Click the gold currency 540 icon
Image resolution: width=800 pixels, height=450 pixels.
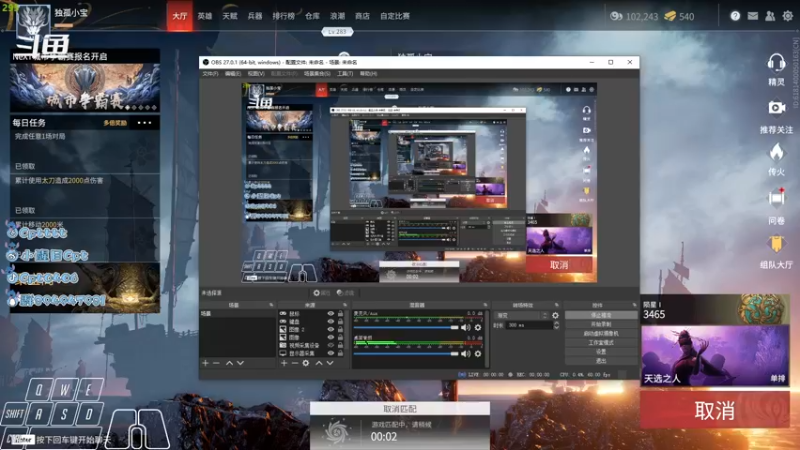(670, 16)
